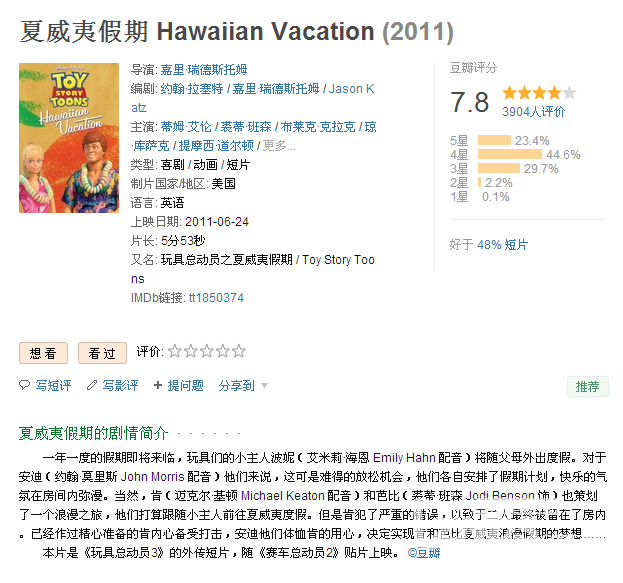The image size is (623, 583).
Task: Open the Hawaiian Vacation poster thumbnail
Action: tap(69, 138)
